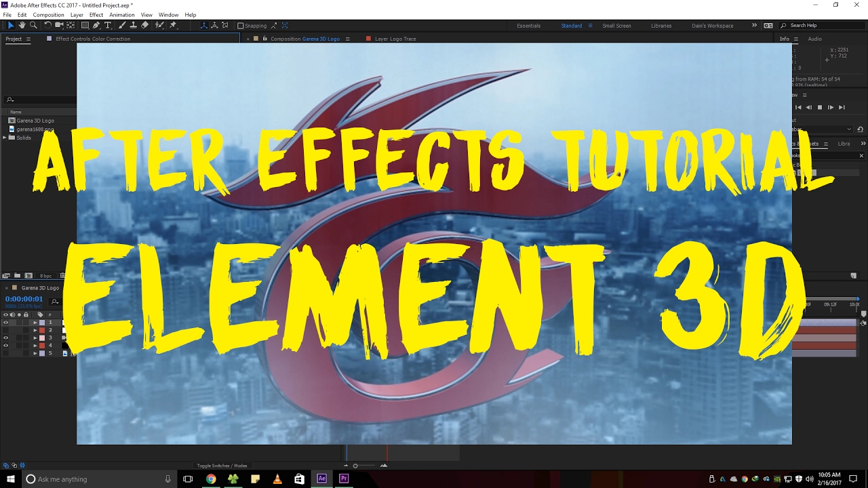The width and height of the screenshot is (868, 488).
Task: Select the Selection arrow tool
Action: coord(10,25)
